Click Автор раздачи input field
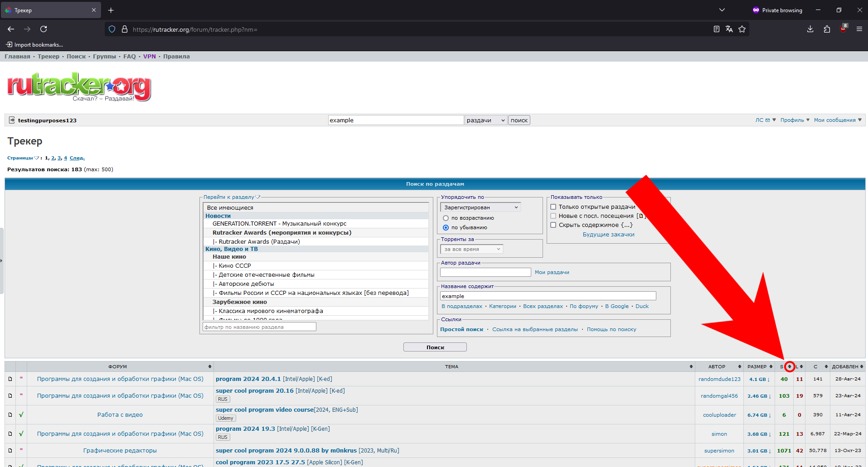Image resolution: width=868 pixels, height=467 pixels. 485,272
